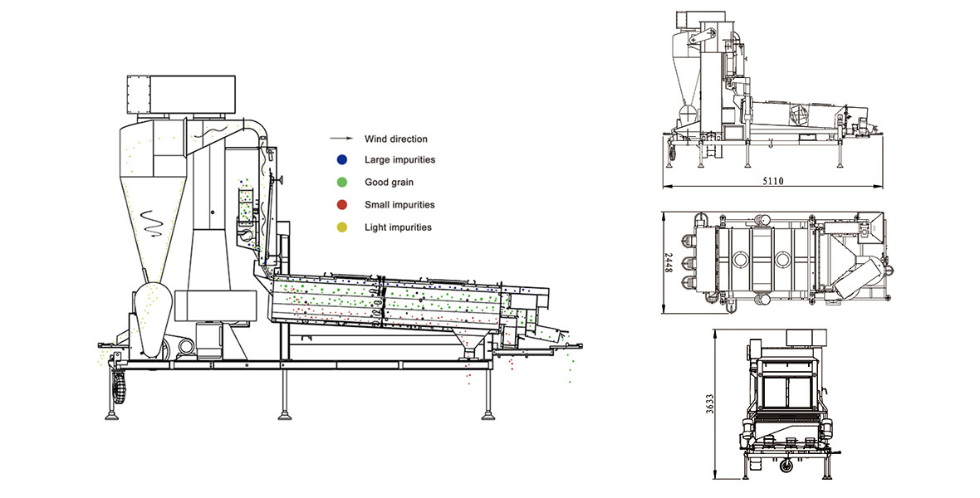
Task: Select the 'Large impurities' legend label
Action: point(400,160)
